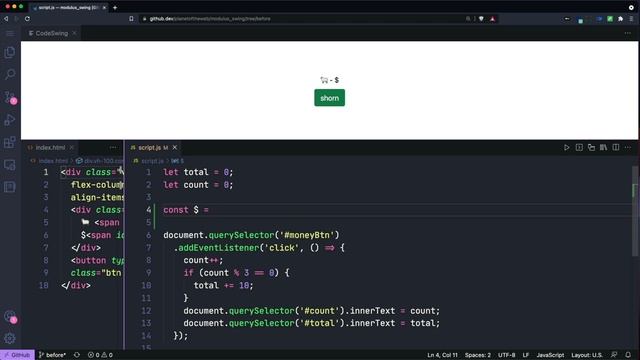Click the feedback icon in the status bar
The height and width of the screenshot is (360, 640).
tap(614, 355)
